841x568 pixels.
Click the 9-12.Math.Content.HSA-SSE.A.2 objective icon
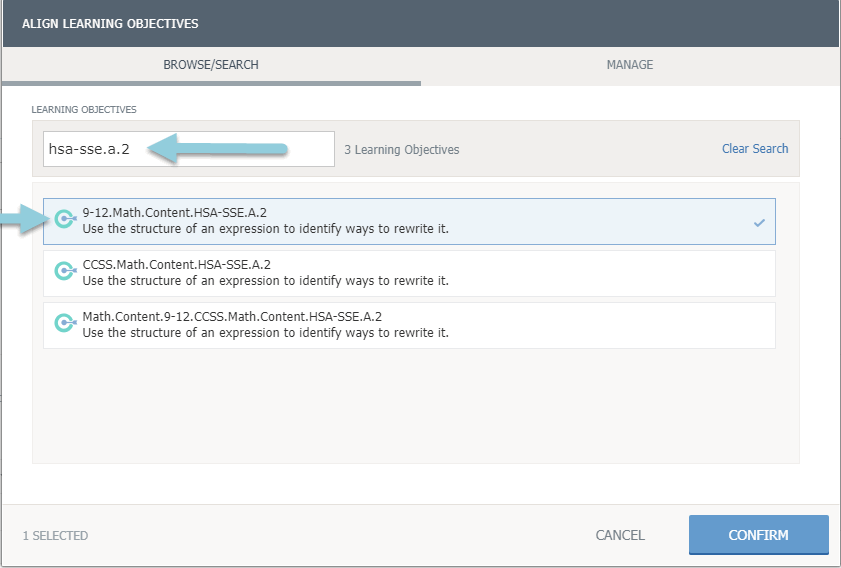[65, 220]
